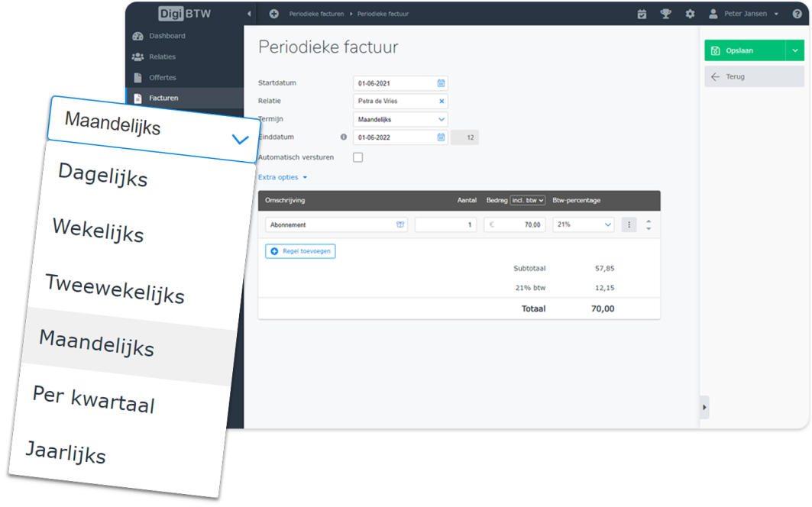Open settings via the gear icon
Screen dimensions: 812x507
pyautogui.click(x=690, y=14)
